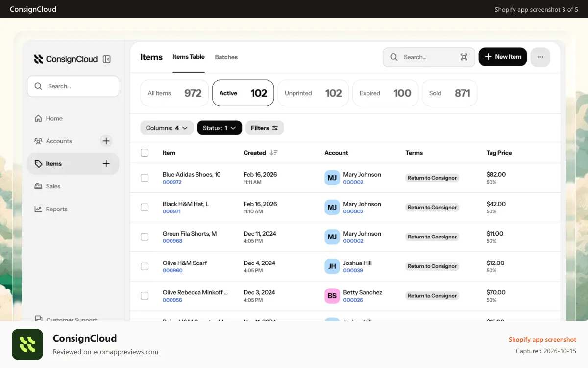This screenshot has width=588, height=368.
Task: Click the sidebar search magnifier icon
Action: pos(38,86)
